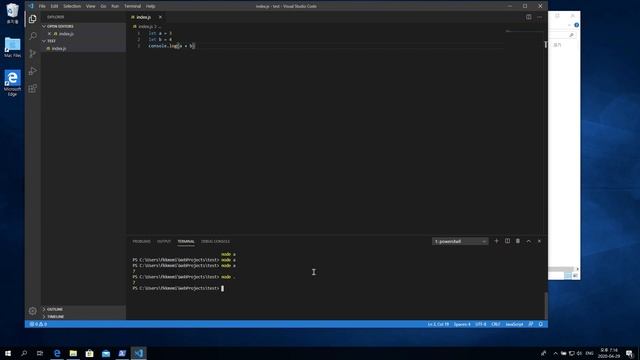Image resolution: width=640 pixels, height=360 pixels.
Task: Open Task View in taskbar
Action: tap(40, 353)
